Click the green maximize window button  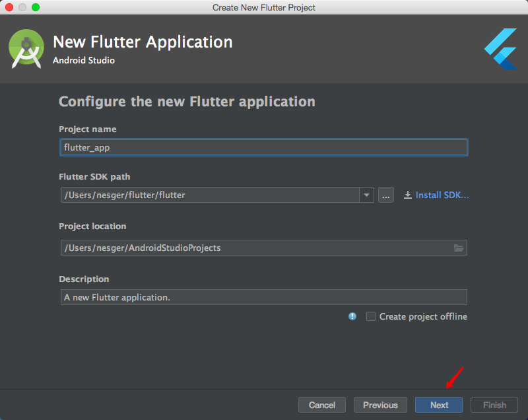pos(36,7)
